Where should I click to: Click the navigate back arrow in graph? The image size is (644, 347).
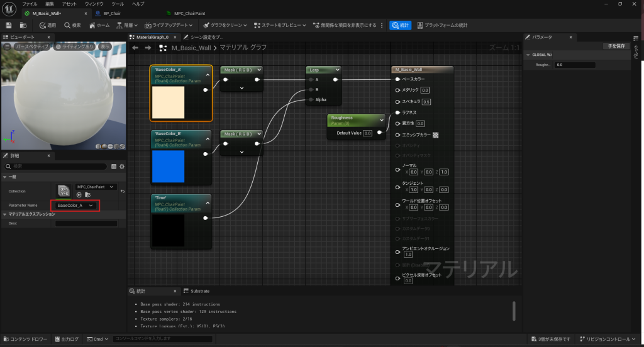[134, 48]
